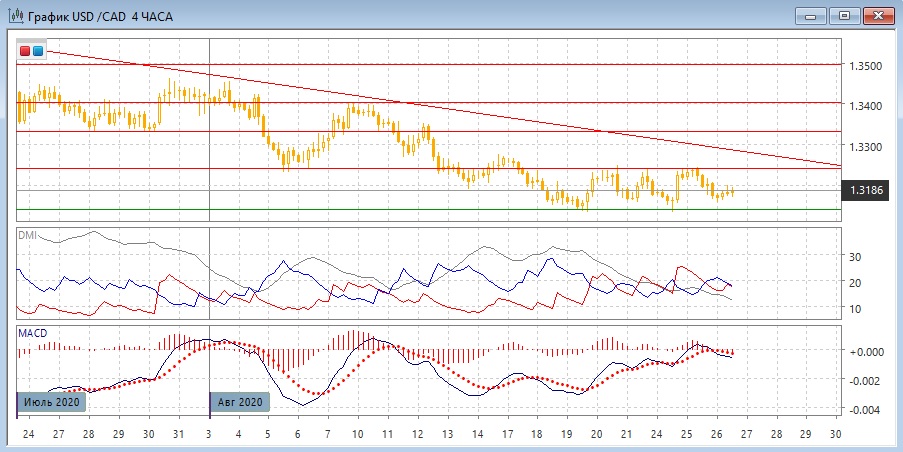Screen dimensions: 903x452
Task: Select the Июль 2020 month marker
Action: pyautogui.click(x=52, y=402)
